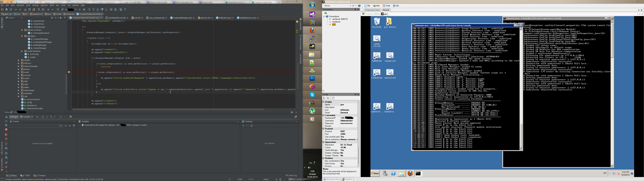Toggle categorized sort in Config panel
The width and height of the screenshot is (644, 181).
[324, 98]
